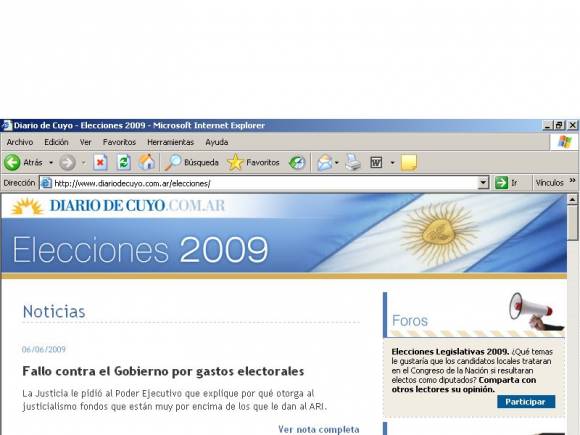Open Ver nota completa link
The height and width of the screenshot is (435, 580).
[319, 429]
